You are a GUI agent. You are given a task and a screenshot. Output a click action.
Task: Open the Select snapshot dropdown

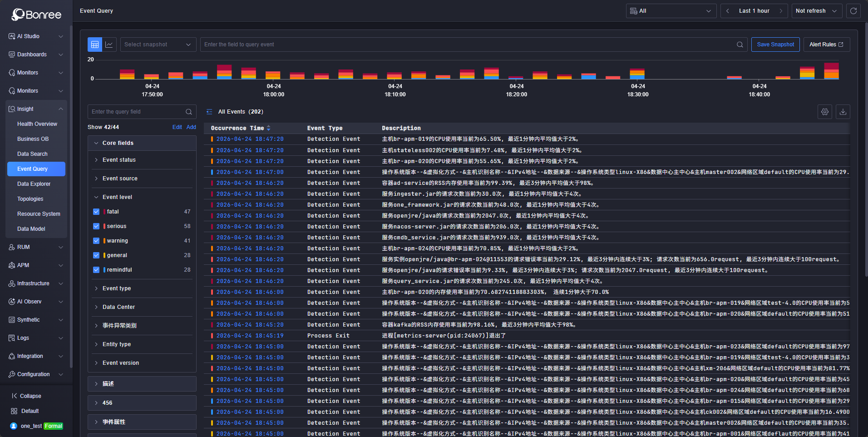pyautogui.click(x=158, y=45)
